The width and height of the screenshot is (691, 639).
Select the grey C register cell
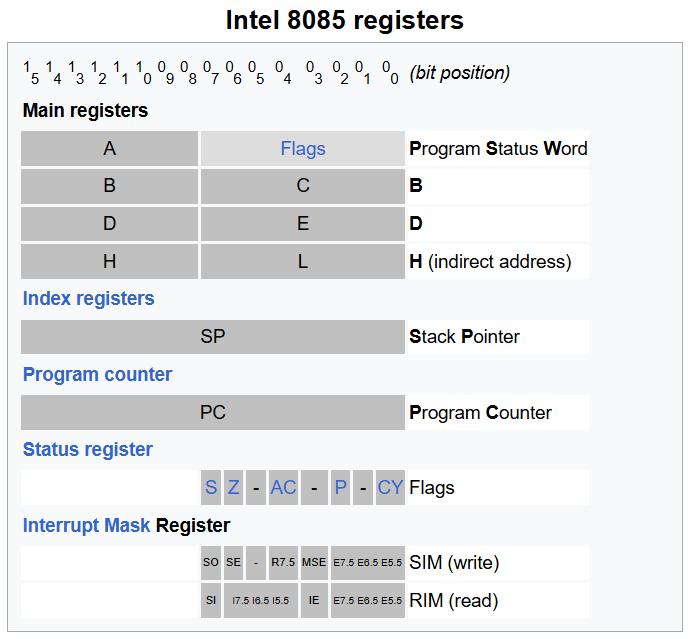pyautogui.click(x=302, y=186)
